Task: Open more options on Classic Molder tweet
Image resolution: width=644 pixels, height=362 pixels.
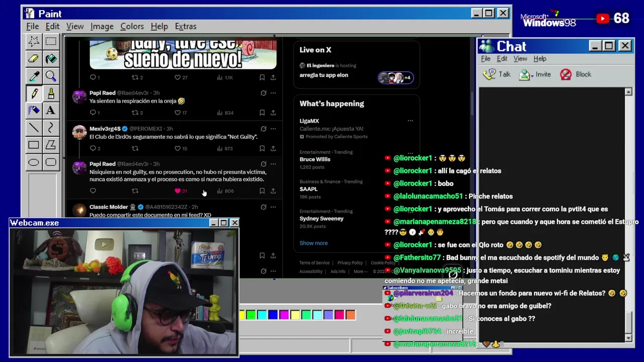Action: click(273, 207)
